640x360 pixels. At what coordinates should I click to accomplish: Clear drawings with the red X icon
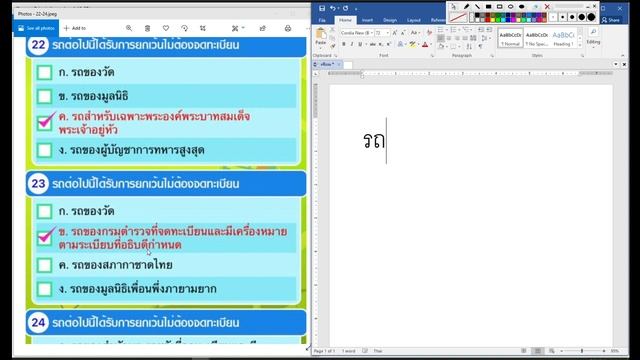point(547,6)
